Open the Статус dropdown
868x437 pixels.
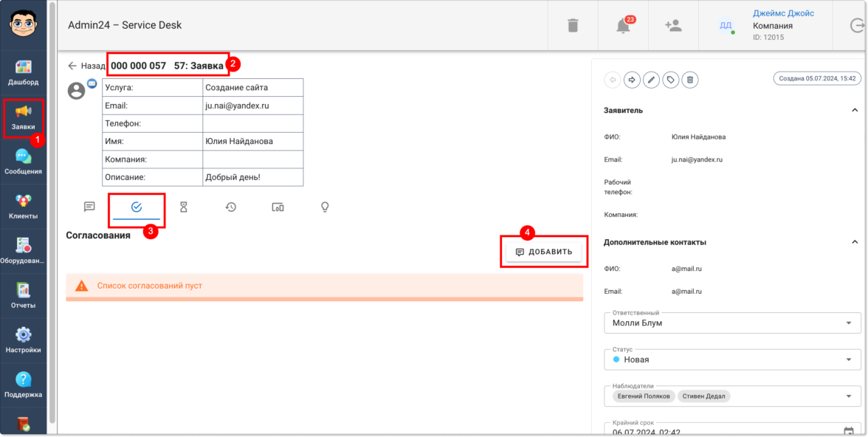[732, 359]
